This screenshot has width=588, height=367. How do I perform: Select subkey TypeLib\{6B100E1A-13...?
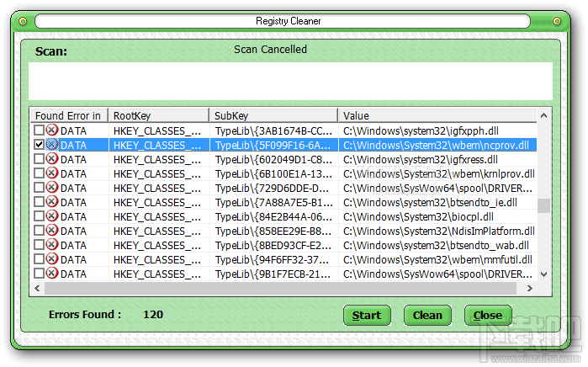pos(273,173)
